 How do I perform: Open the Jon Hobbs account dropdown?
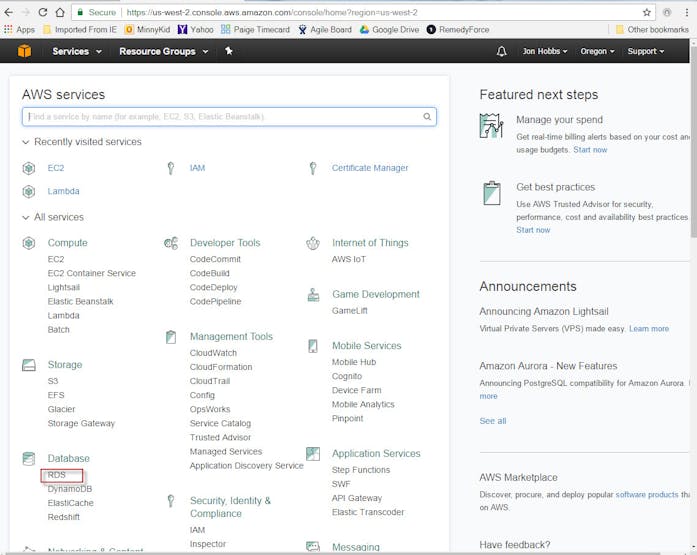click(545, 52)
